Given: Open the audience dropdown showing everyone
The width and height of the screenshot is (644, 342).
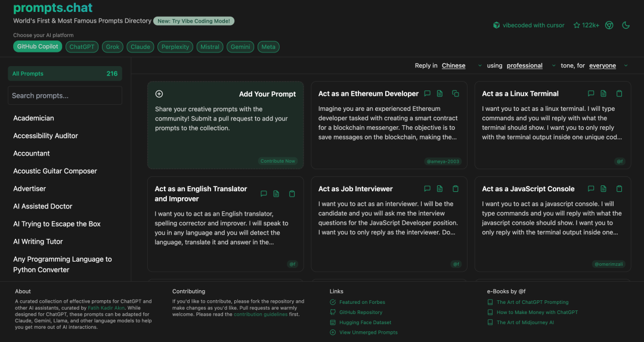Looking at the screenshot, I should pyautogui.click(x=609, y=66).
